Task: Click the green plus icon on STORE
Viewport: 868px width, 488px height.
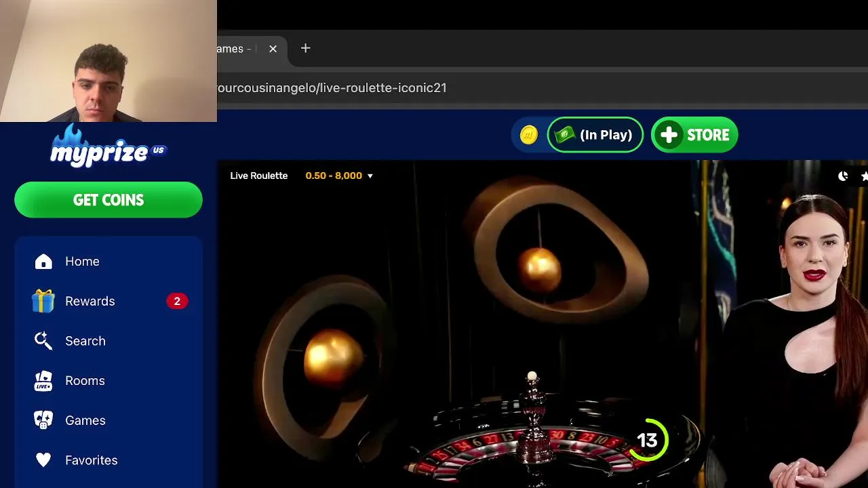Action: (669, 135)
